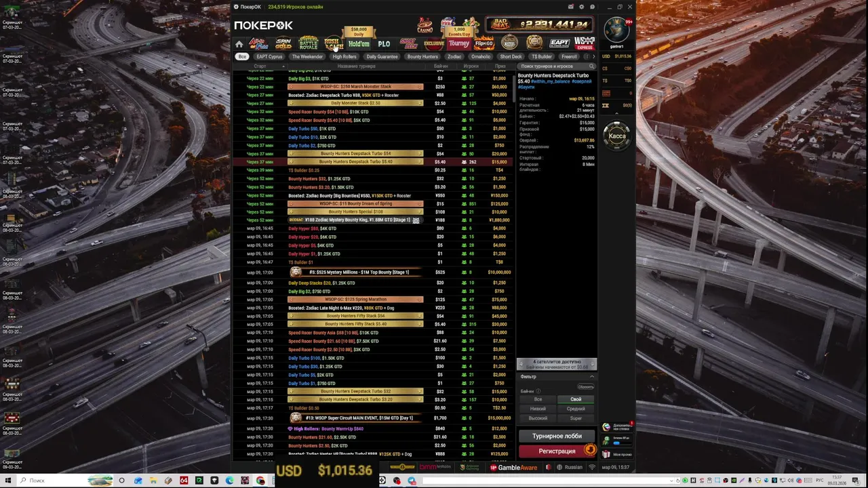The width and height of the screenshot is (868, 488).
Task: Sort by the Байин column header
Action: [x=441, y=66]
